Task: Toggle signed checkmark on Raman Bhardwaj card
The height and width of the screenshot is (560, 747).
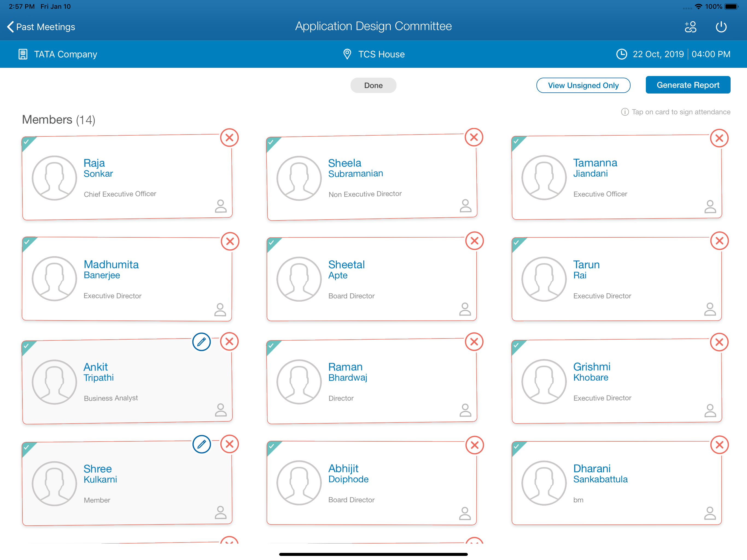Action: click(x=272, y=346)
